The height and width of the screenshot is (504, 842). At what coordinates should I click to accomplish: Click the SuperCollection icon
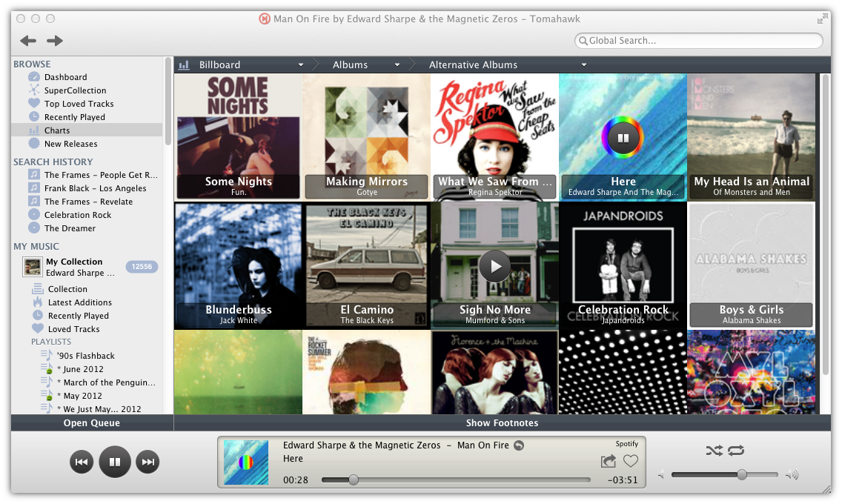[x=34, y=90]
